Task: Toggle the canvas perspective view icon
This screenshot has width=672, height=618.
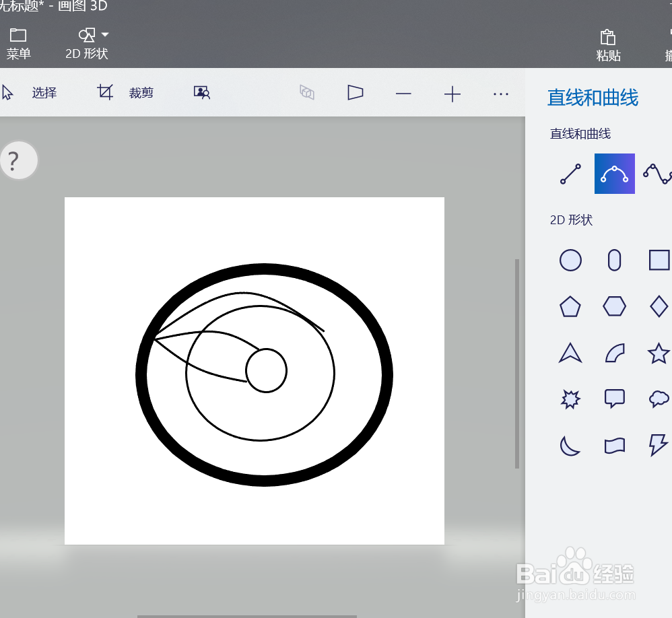Action: pos(356,93)
